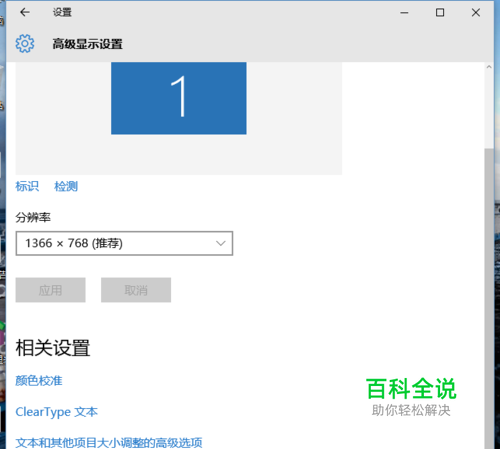The width and height of the screenshot is (500, 449).
Task: Click the settings gear icon
Action: (25, 43)
